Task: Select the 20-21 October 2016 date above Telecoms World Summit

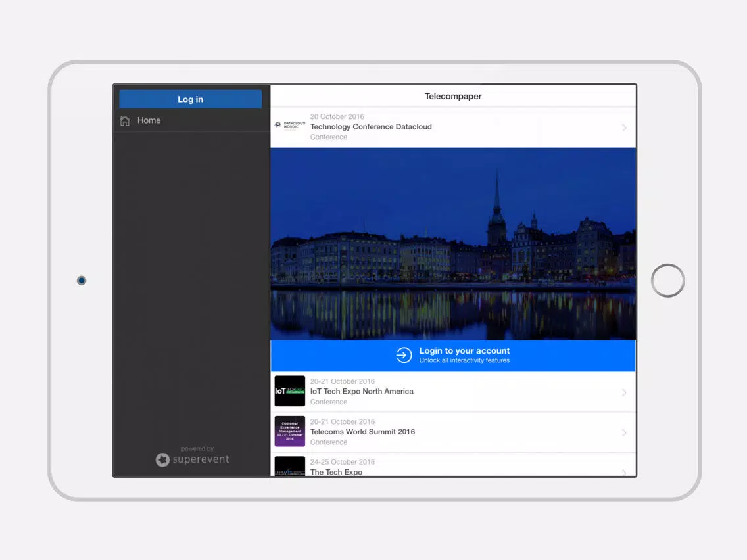Action: point(342,422)
